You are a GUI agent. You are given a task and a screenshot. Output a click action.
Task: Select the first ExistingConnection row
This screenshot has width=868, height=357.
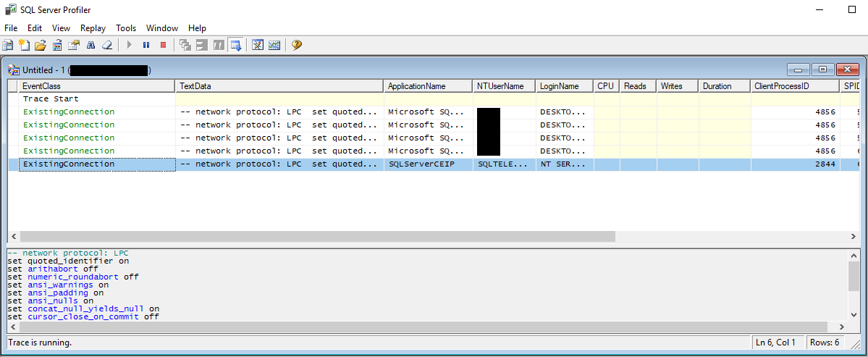click(x=434, y=112)
